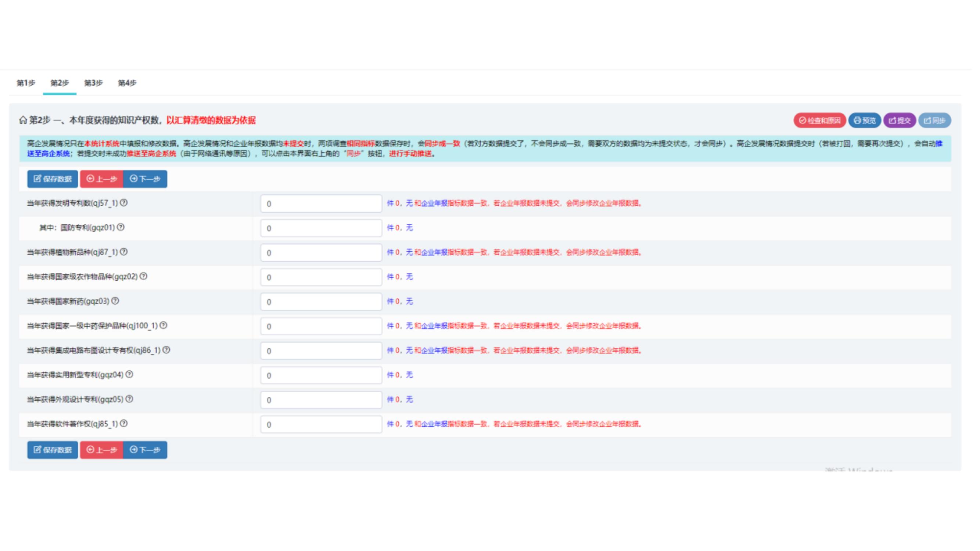Click help icon next to 国家一级中药保护品种(qj100_1)

(163, 325)
